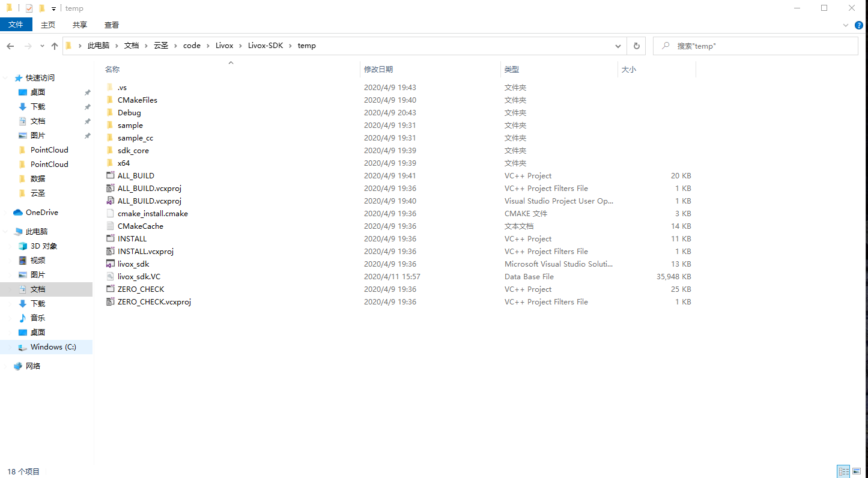
Task: Click the cmake_install.cmake file icon
Action: coord(110,213)
